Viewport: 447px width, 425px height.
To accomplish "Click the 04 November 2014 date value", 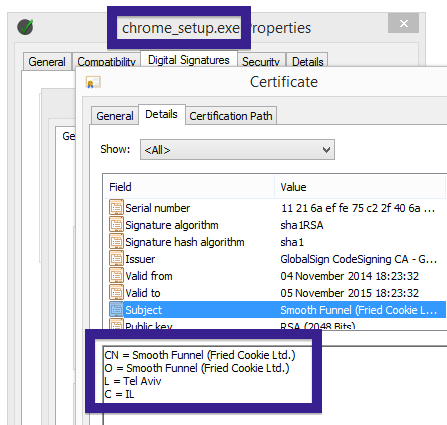I will pyautogui.click(x=349, y=276).
